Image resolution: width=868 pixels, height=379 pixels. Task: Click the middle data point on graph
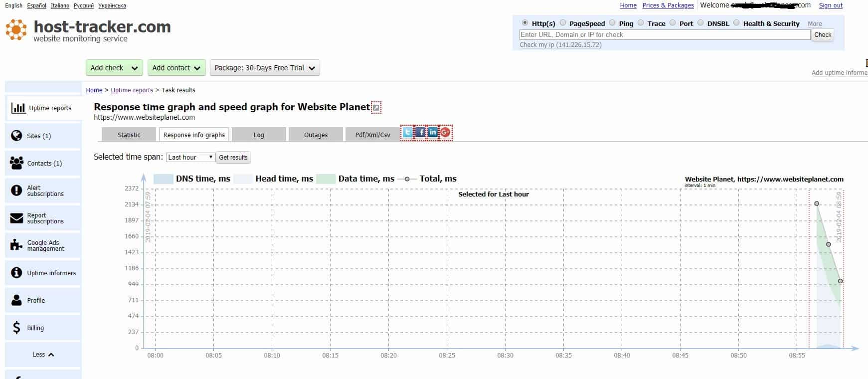click(829, 244)
